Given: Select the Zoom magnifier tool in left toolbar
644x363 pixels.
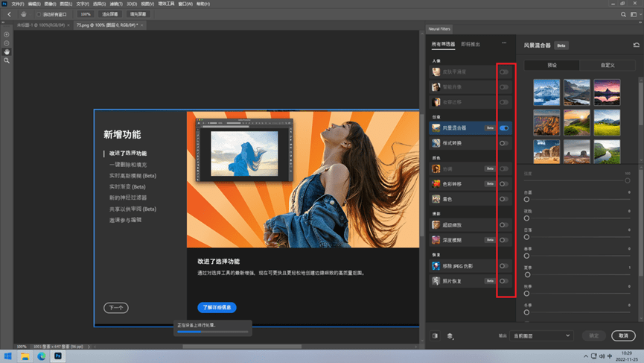Looking at the screenshot, I should pyautogui.click(x=7, y=60).
